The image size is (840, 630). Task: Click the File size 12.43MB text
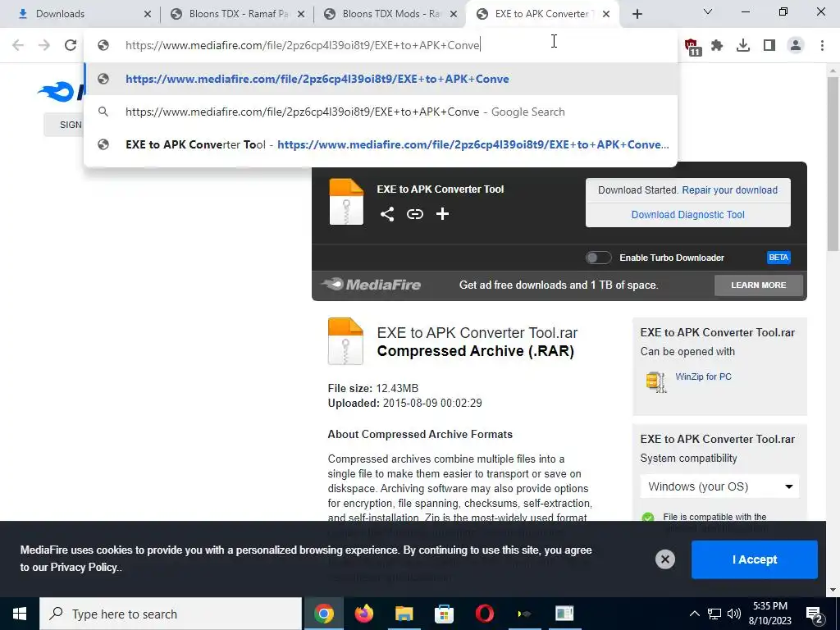coord(373,388)
